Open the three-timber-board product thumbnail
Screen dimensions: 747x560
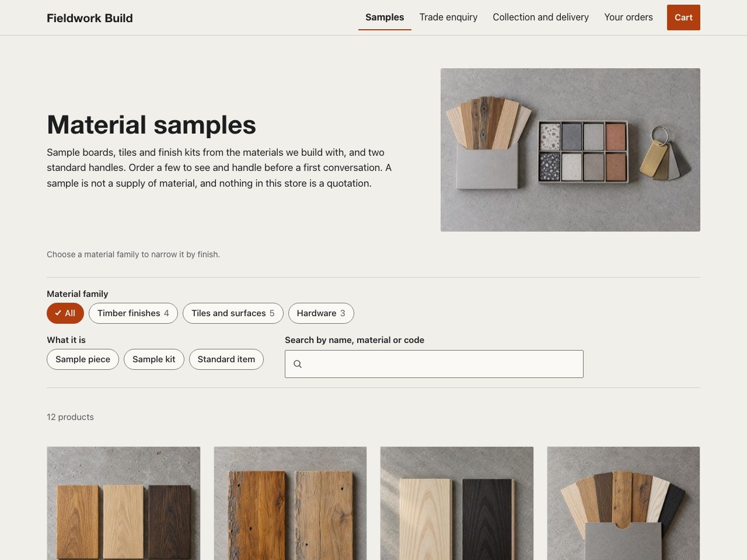124,503
